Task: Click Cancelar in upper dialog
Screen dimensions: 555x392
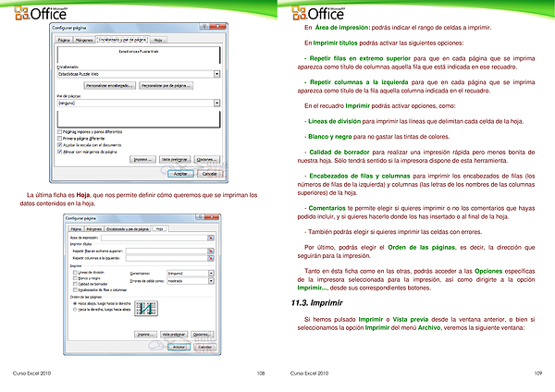Action: pos(210,174)
